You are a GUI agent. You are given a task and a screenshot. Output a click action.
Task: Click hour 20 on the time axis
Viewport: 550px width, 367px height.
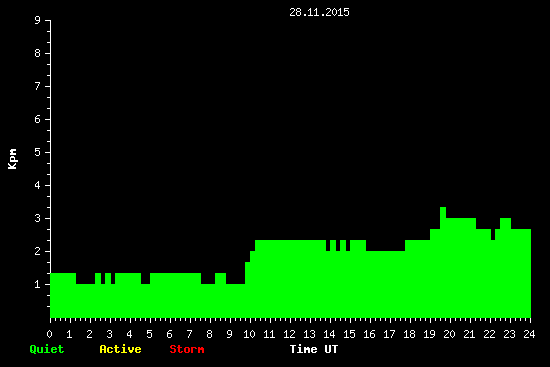point(449,334)
